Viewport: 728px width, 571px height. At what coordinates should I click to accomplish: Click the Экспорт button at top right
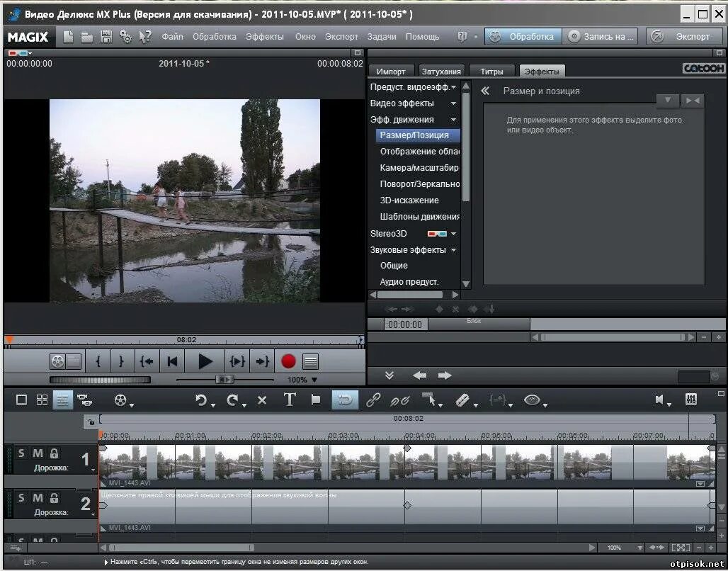point(684,36)
